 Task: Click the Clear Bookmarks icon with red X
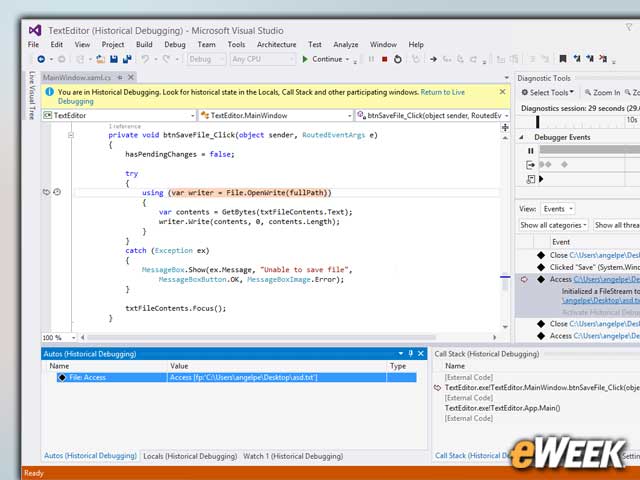[603, 59]
